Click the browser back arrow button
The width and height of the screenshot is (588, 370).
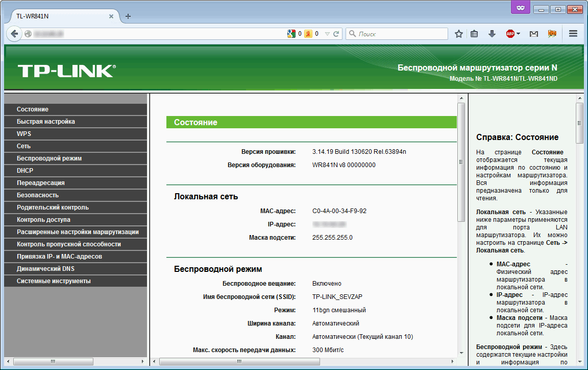click(14, 34)
